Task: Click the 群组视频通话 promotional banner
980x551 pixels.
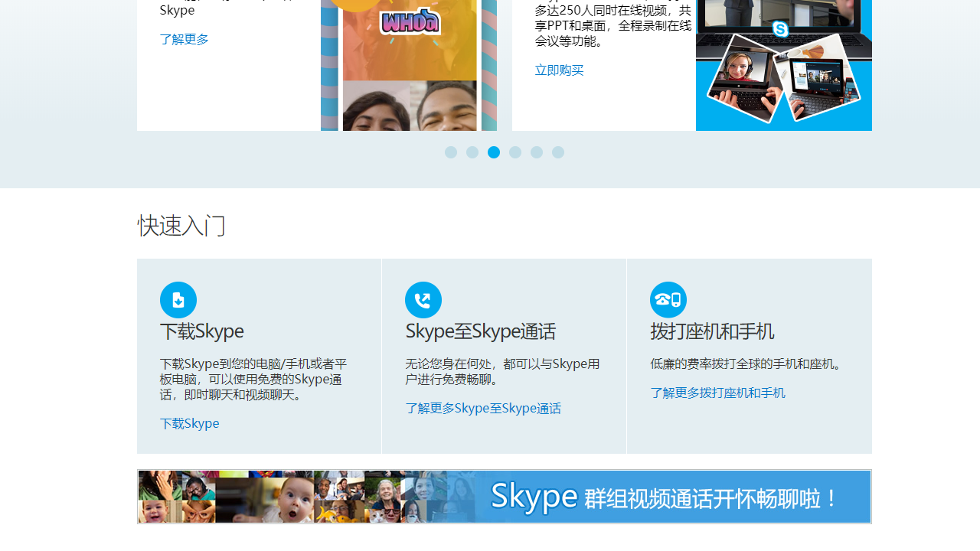Action: point(504,496)
